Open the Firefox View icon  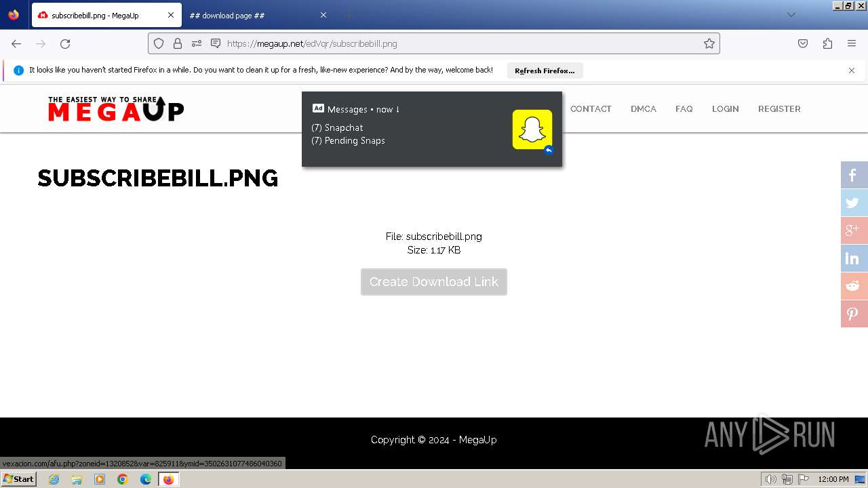pyautogui.click(x=14, y=15)
